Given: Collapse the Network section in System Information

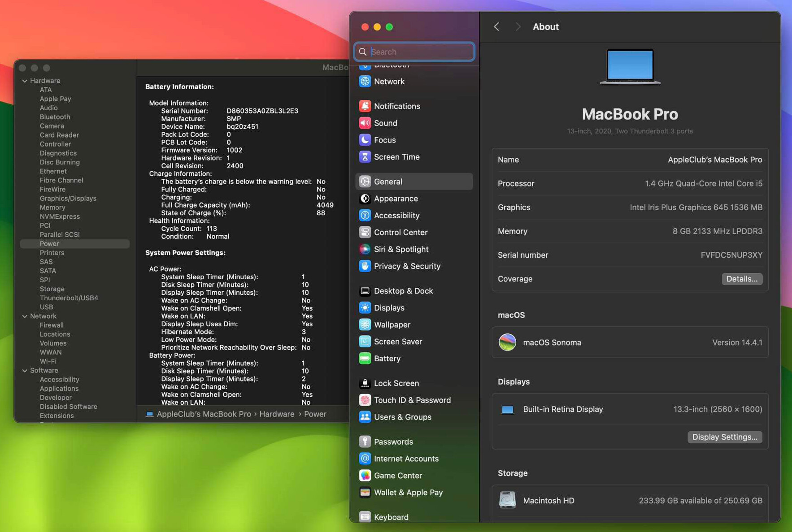Looking at the screenshot, I should point(25,316).
